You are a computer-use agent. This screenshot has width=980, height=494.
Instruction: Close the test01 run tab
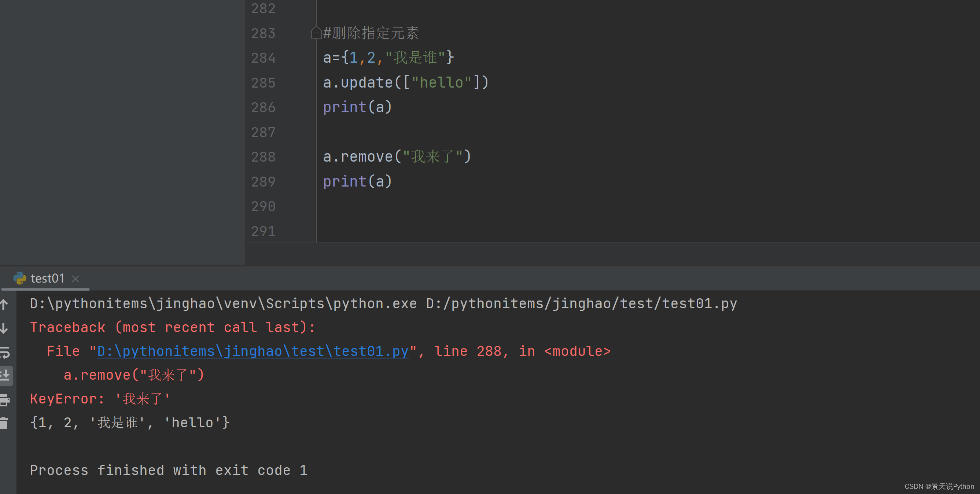(75, 279)
